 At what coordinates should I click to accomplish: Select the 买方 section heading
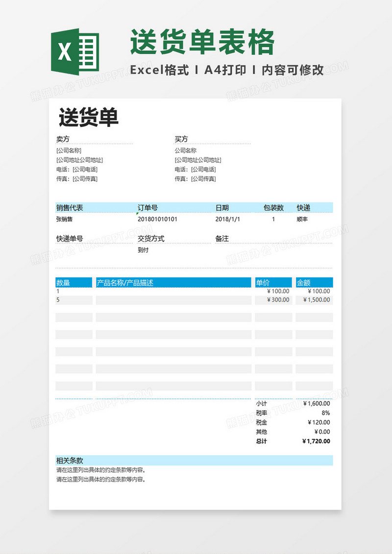(x=181, y=139)
